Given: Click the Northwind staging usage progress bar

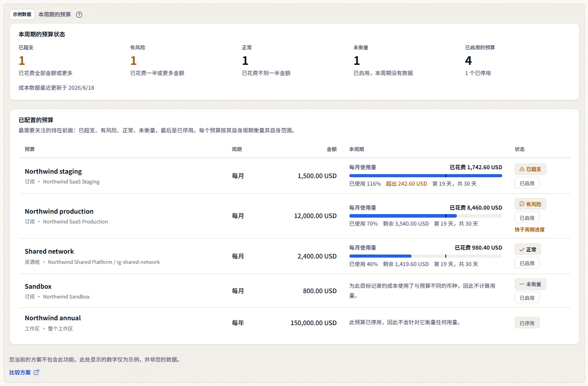Looking at the screenshot, I should [426, 175].
